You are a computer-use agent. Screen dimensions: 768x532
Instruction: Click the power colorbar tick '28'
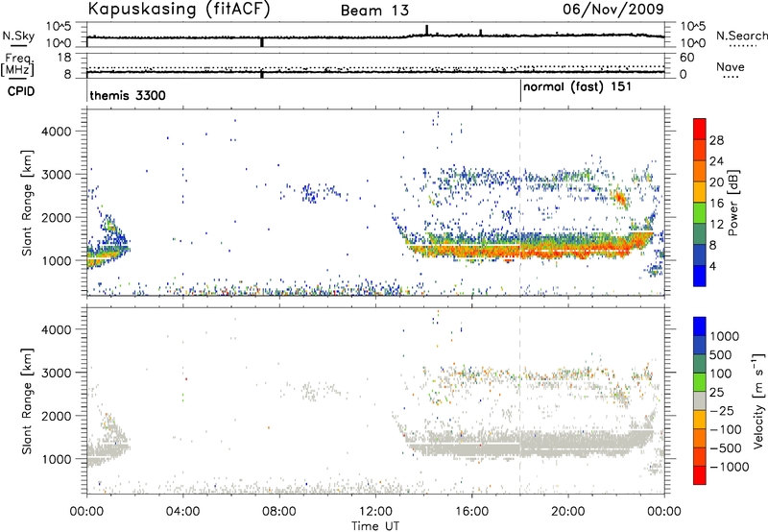point(716,140)
